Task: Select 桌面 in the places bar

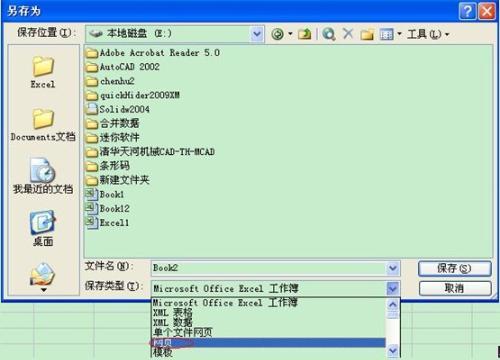Action: coord(43,228)
